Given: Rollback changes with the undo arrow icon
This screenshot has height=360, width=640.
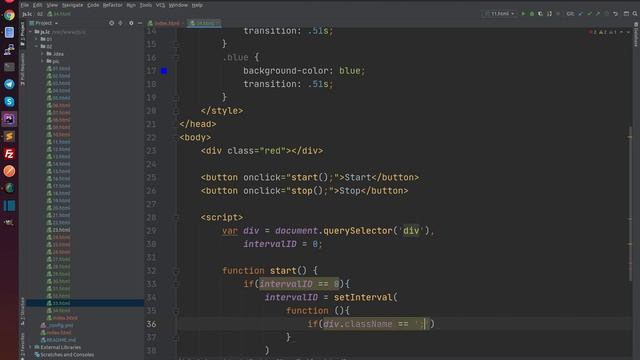Looking at the screenshot, I should click(616, 13).
